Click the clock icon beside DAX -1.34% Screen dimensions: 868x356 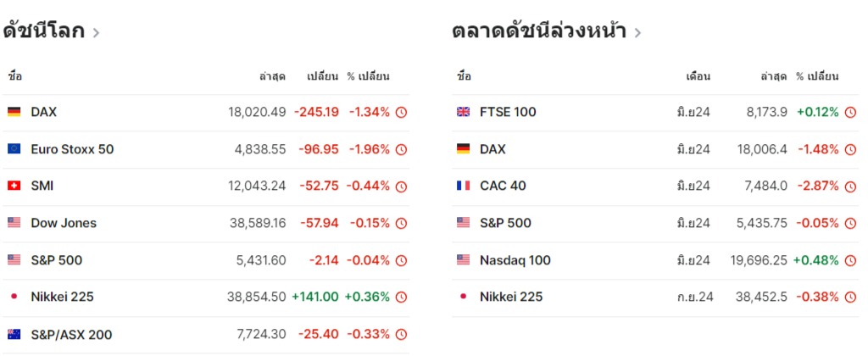pos(401,113)
